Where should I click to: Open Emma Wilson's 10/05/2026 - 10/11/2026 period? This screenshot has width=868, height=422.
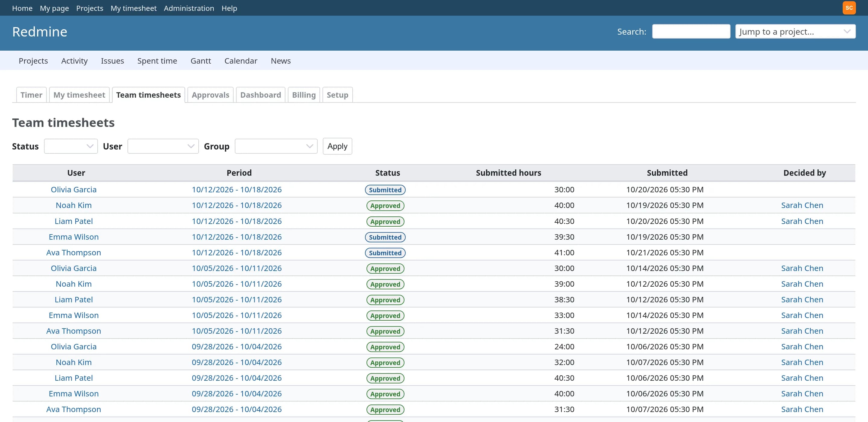237,316
